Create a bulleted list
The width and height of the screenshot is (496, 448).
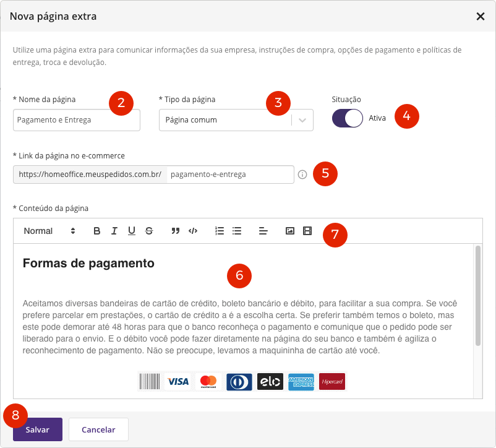[x=237, y=231]
